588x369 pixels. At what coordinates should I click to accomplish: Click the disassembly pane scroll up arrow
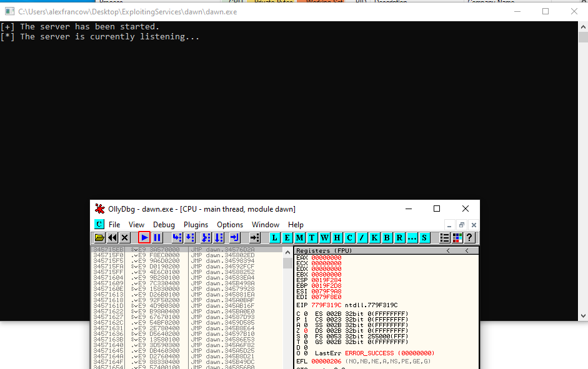tap(287, 252)
